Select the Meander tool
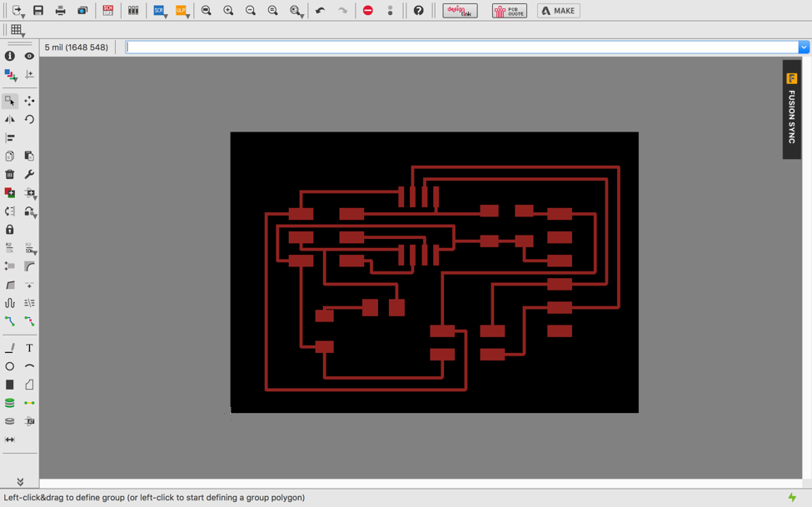This screenshot has width=812, height=507. (x=10, y=303)
